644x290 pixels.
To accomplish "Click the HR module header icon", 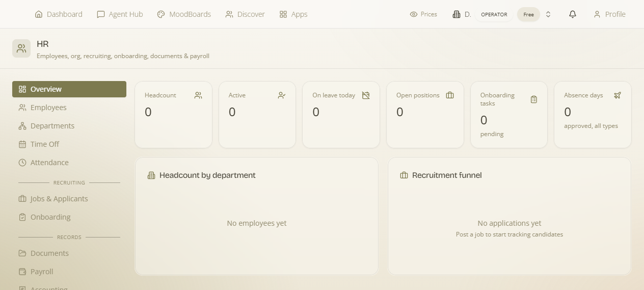I will (x=21, y=48).
